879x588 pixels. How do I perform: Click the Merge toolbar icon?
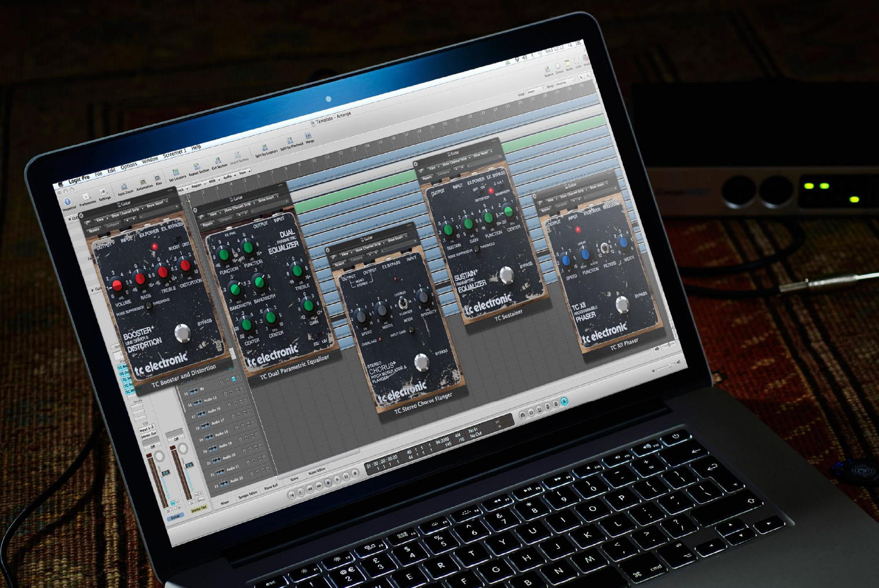(308, 137)
